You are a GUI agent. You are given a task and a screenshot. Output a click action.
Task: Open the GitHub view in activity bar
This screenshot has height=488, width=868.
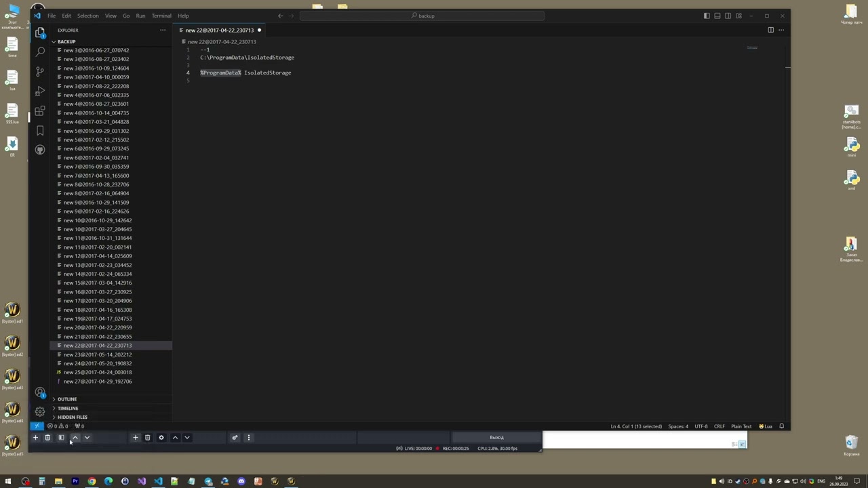coord(40,150)
